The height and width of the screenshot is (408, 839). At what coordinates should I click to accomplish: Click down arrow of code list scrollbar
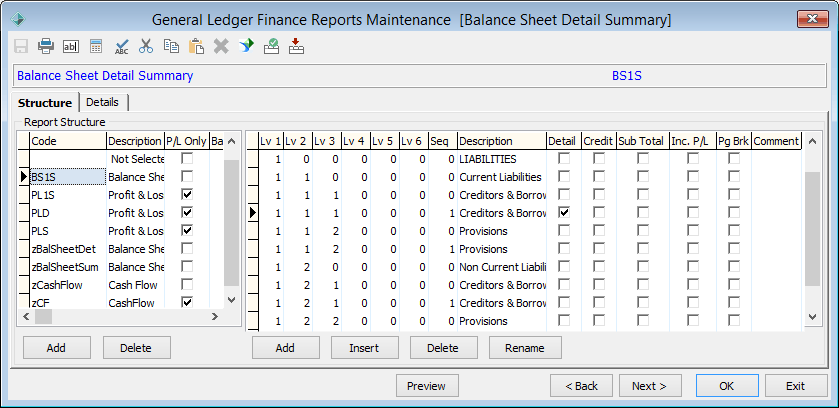(x=231, y=300)
